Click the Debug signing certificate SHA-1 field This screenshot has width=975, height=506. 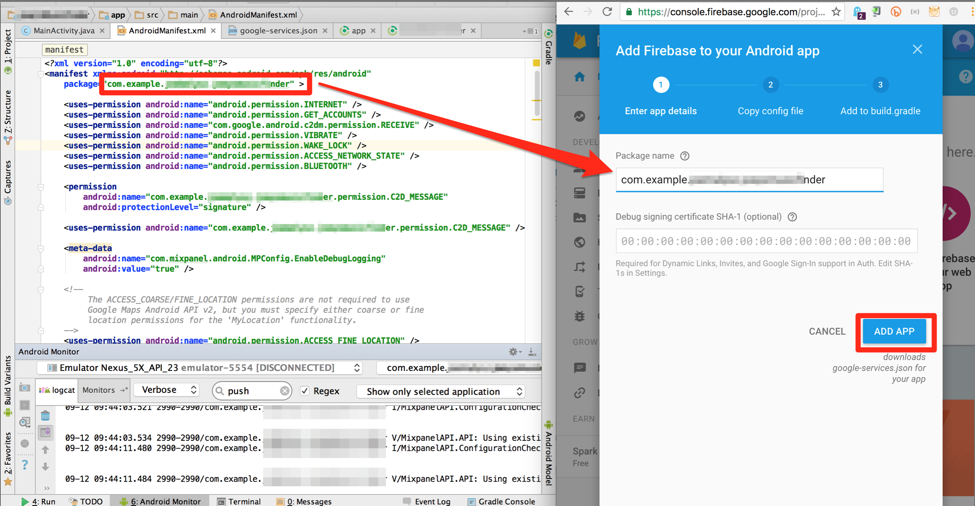pyautogui.click(x=766, y=241)
